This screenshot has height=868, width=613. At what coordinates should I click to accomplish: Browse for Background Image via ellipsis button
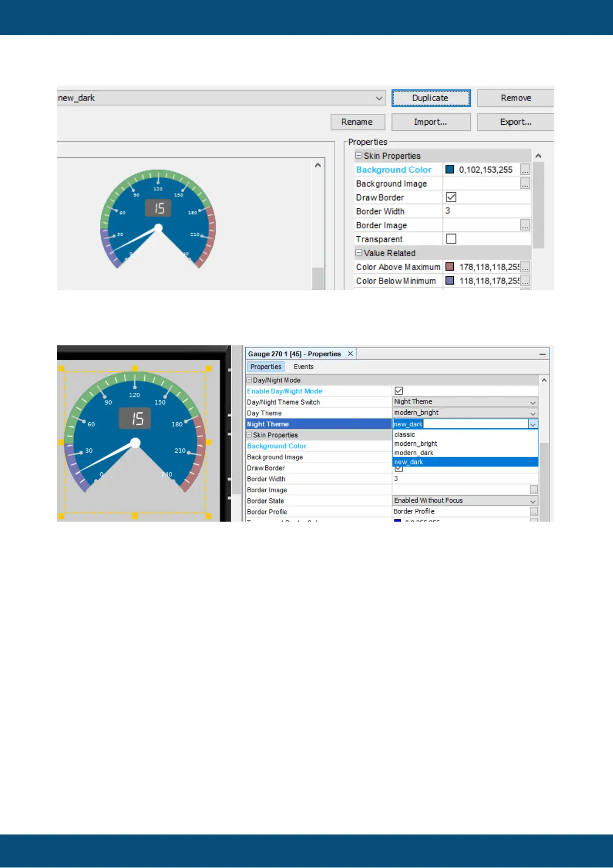pyautogui.click(x=525, y=183)
